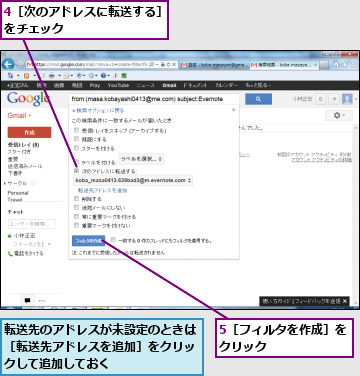Click the red 作成 compose button
Viewport: 360px width, 376px height.
point(29,132)
